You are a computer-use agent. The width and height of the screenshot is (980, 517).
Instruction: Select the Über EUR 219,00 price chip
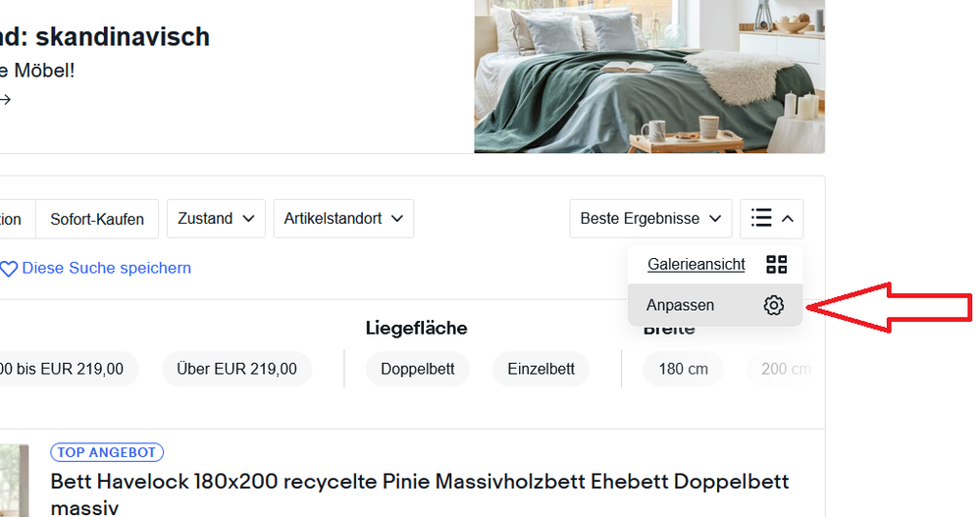click(x=236, y=369)
